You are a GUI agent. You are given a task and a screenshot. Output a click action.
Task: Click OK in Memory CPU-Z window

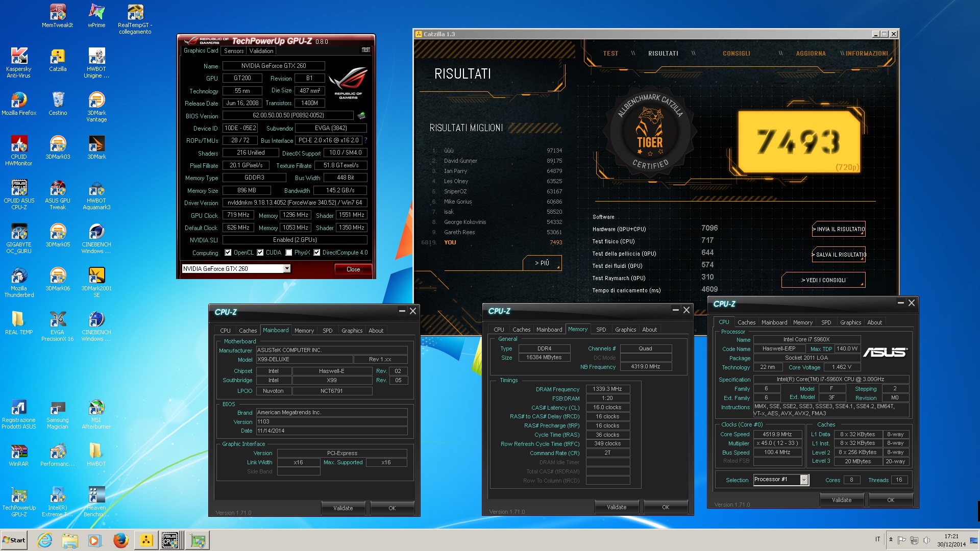[x=666, y=507]
